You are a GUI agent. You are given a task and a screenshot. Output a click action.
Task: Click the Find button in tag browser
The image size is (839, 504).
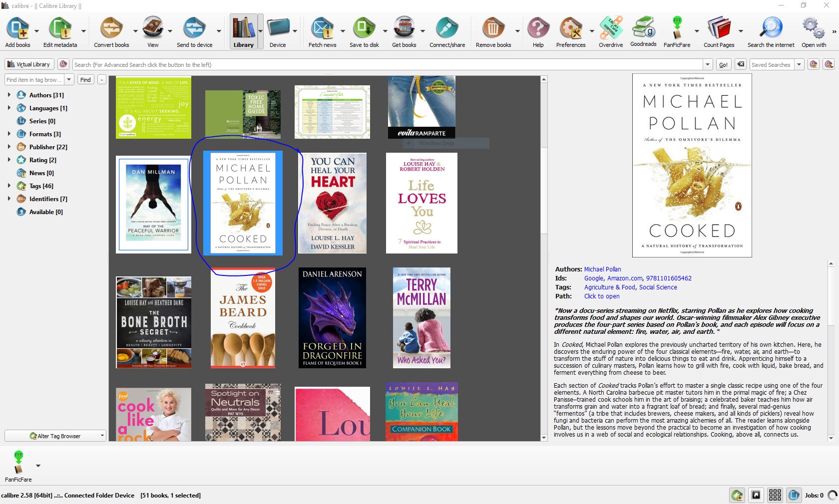(85, 79)
